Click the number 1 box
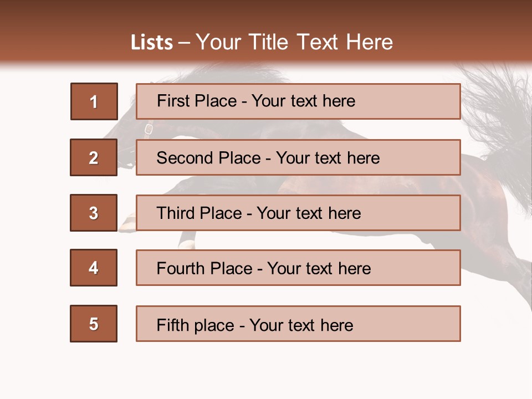The height and width of the screenshot is (399, 532). point(94,101)
